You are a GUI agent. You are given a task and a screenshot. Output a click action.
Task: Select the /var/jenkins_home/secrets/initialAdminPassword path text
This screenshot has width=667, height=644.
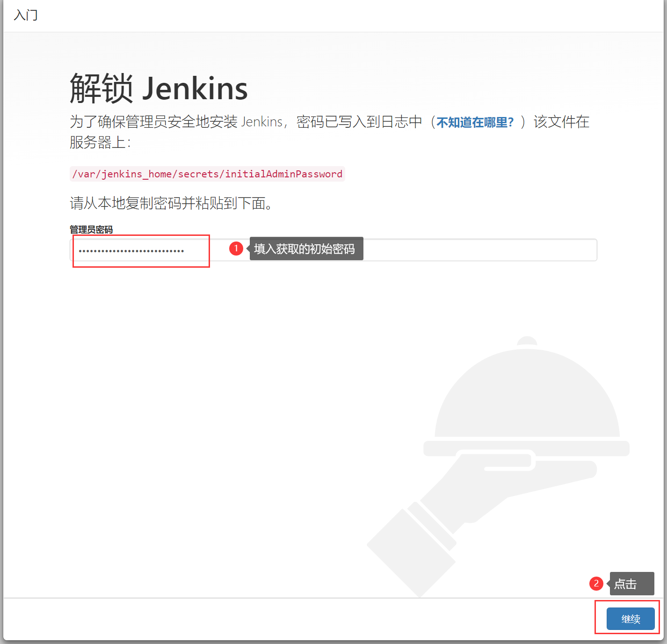207,174
